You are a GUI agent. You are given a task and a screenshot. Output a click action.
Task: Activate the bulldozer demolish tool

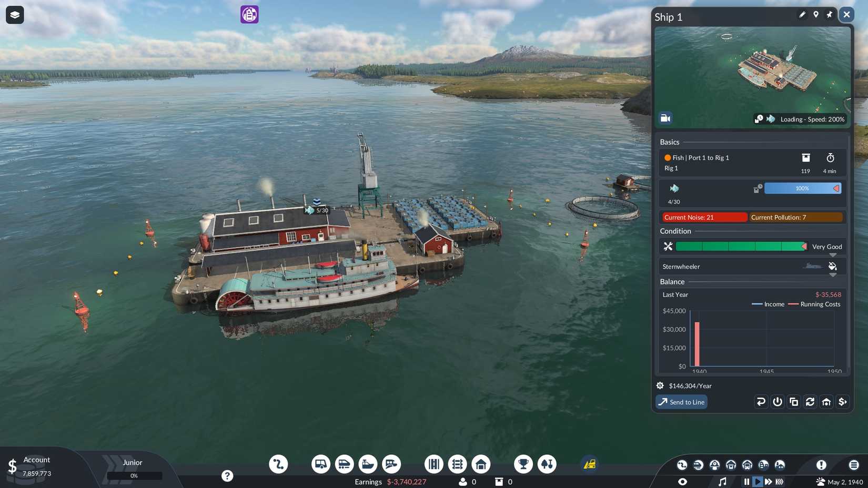(590, 464)
